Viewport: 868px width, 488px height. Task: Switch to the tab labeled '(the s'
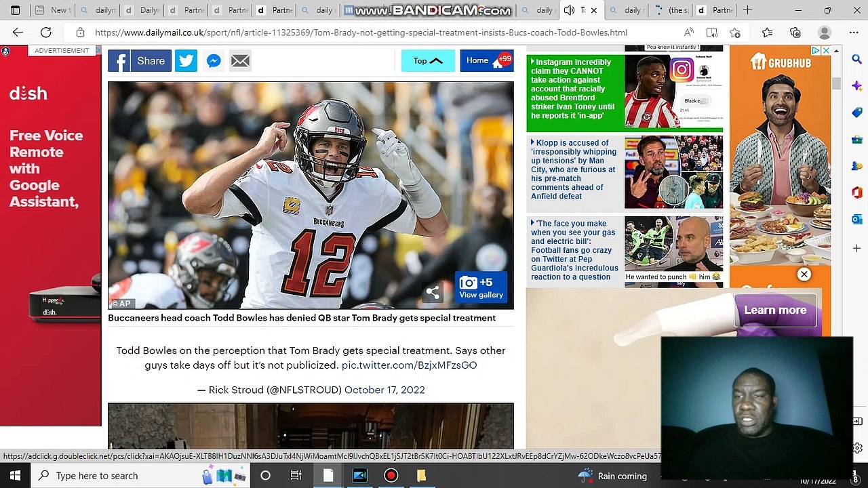tap(670, 10)
